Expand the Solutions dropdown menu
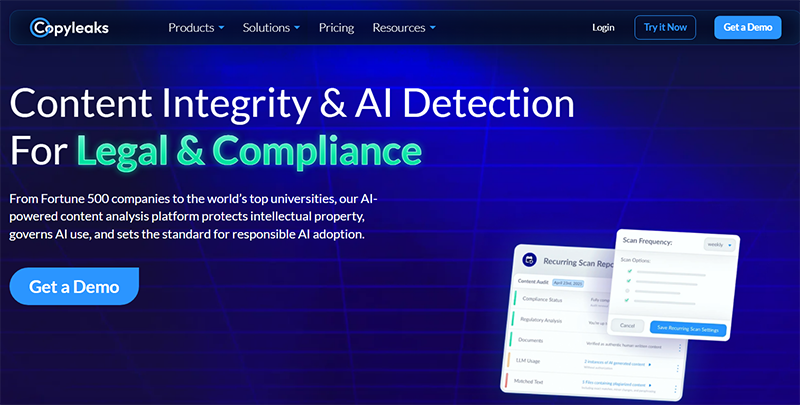The image size is (800, 405). (x=271, y=28)
